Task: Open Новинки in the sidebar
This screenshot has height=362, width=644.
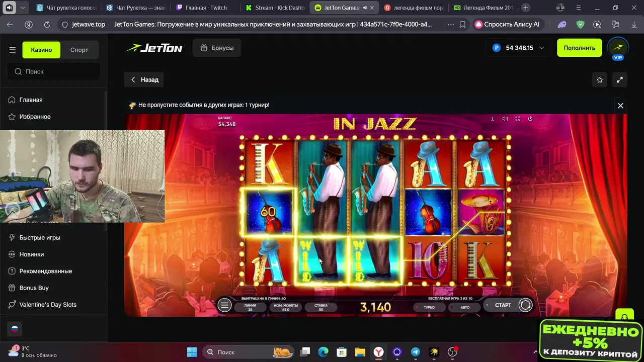Action: point(31,254)
